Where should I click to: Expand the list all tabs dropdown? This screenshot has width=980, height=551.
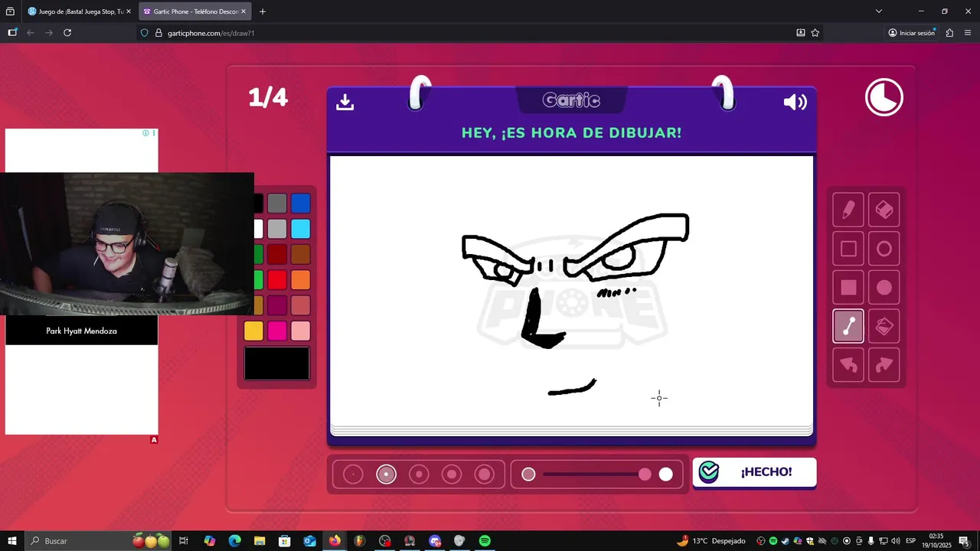[x=879, y=11]
